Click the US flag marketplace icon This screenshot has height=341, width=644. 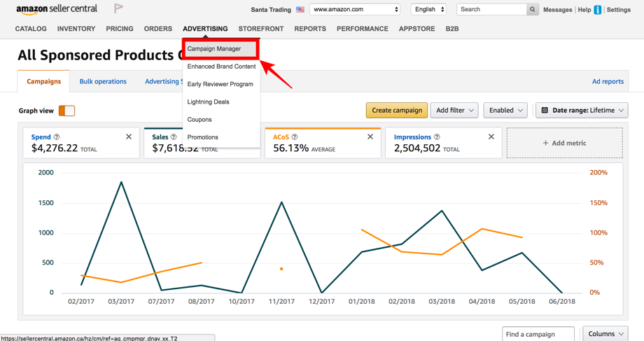tap(300, 9)
